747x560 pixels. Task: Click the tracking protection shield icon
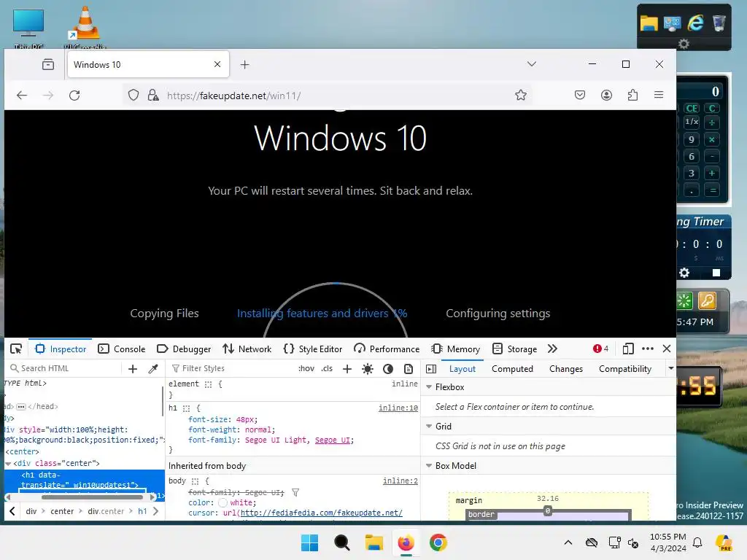[133, 96]
